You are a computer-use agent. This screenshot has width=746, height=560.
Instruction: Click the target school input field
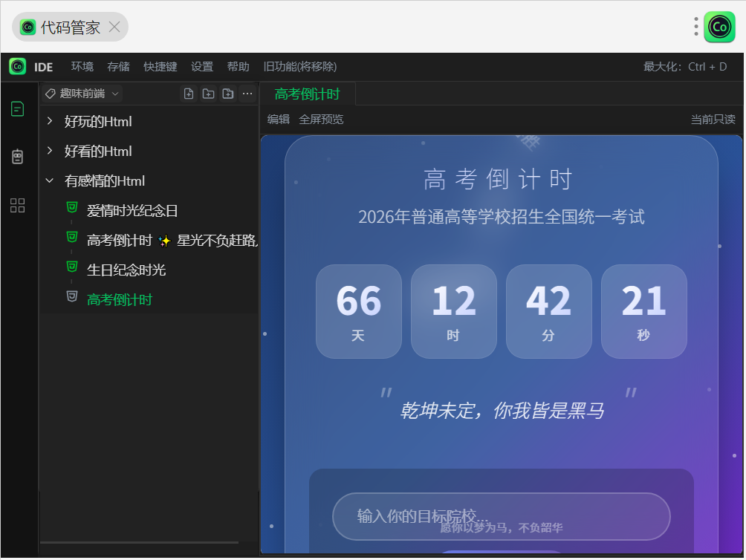[501, 515]
